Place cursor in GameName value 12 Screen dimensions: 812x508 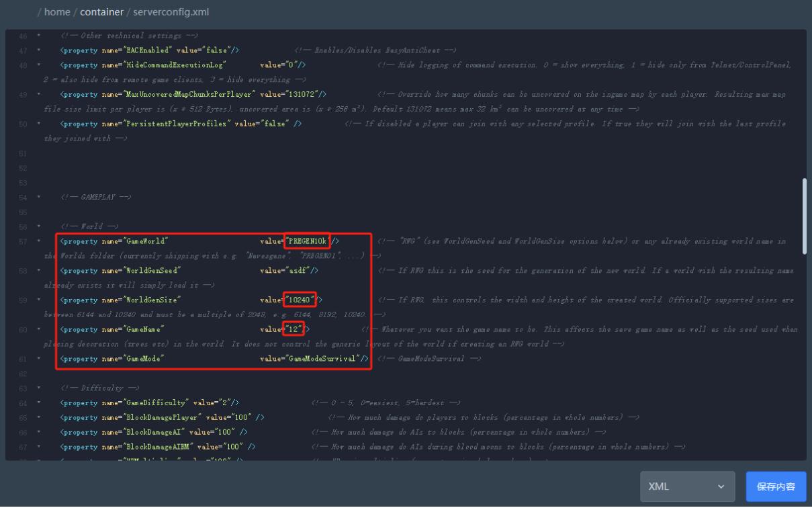292,329
